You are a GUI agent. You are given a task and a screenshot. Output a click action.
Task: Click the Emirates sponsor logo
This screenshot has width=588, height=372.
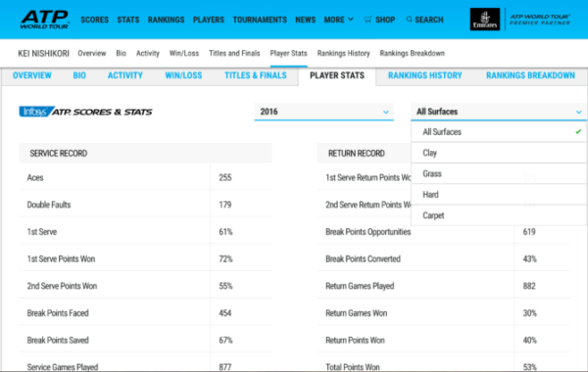[x=485, y=20]
